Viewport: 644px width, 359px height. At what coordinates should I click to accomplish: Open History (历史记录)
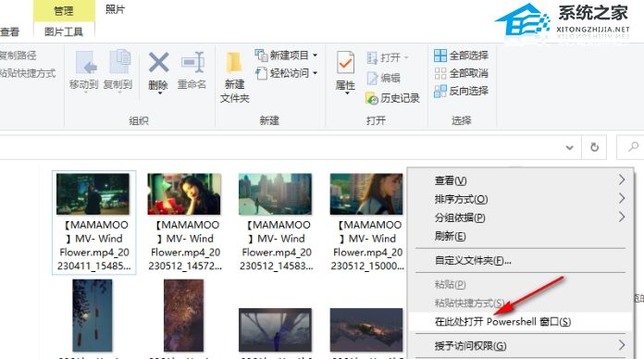point(392,98)
